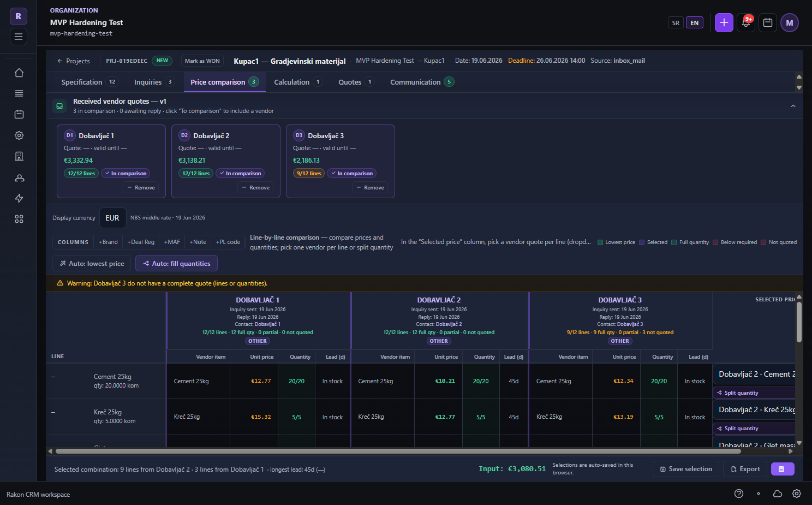Image resolution: width=812 pixels, height=505 pixels.
Task: Click the horizontal table scrollbar
Action: click(398, 451)
